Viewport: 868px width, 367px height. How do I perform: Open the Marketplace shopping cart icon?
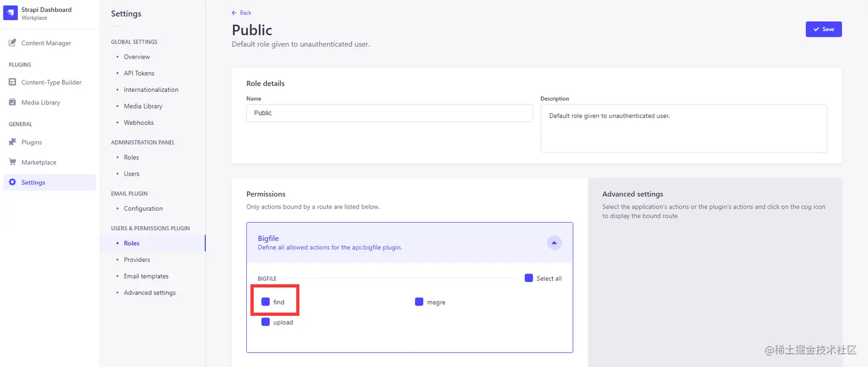[x=12, y=162]
